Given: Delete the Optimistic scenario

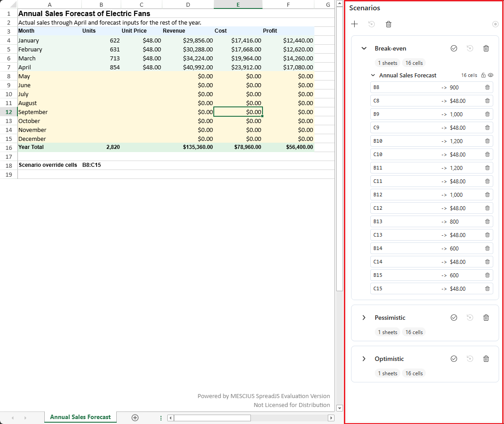Looking at the screenshot, I should point(486,359).
